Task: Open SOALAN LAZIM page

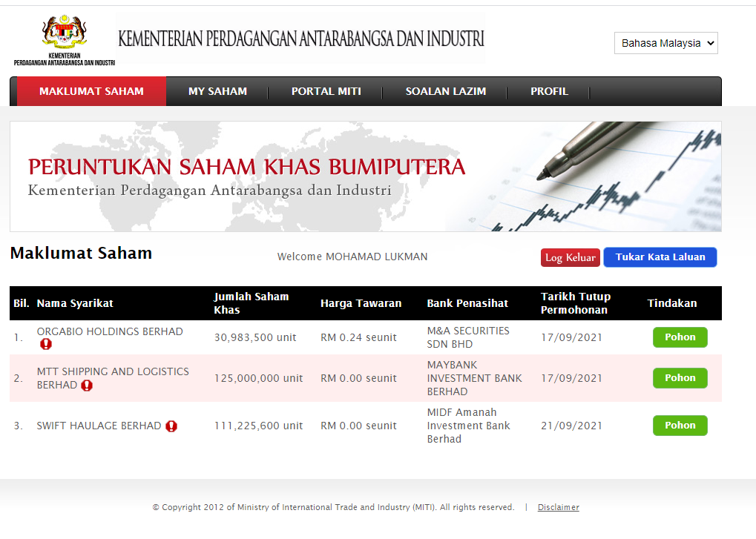Action: [445, 91]
